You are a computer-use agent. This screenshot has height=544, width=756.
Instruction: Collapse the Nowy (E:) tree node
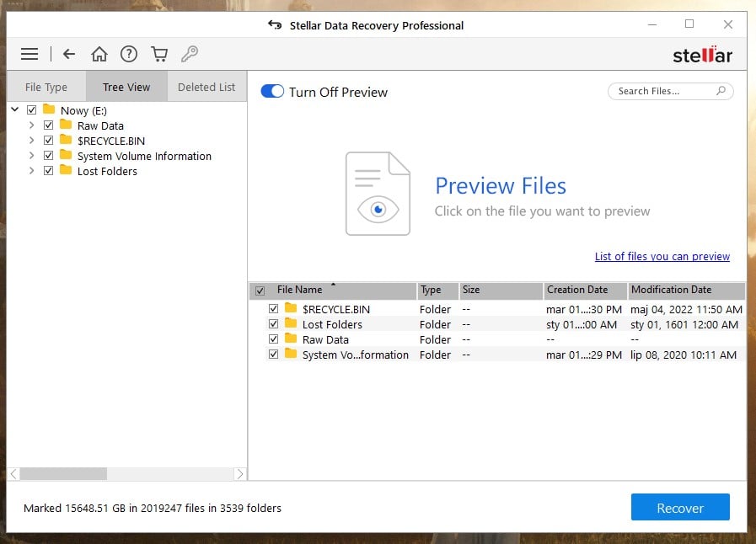15,109
